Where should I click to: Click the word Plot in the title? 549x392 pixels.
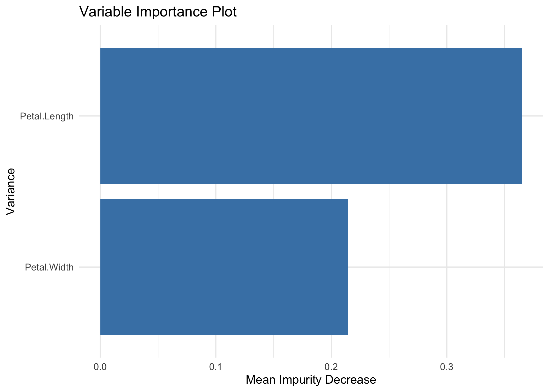click(224, 12)
